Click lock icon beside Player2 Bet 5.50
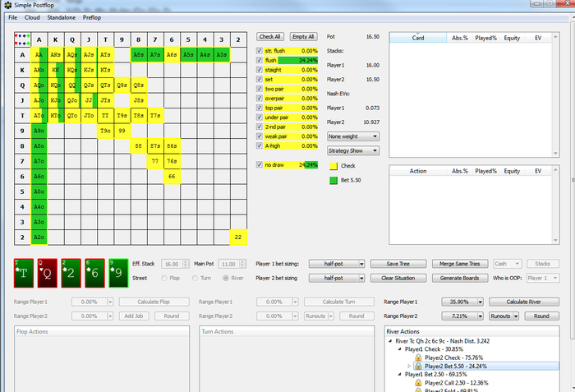The image size is (575, 392). (x=418, y=366)
